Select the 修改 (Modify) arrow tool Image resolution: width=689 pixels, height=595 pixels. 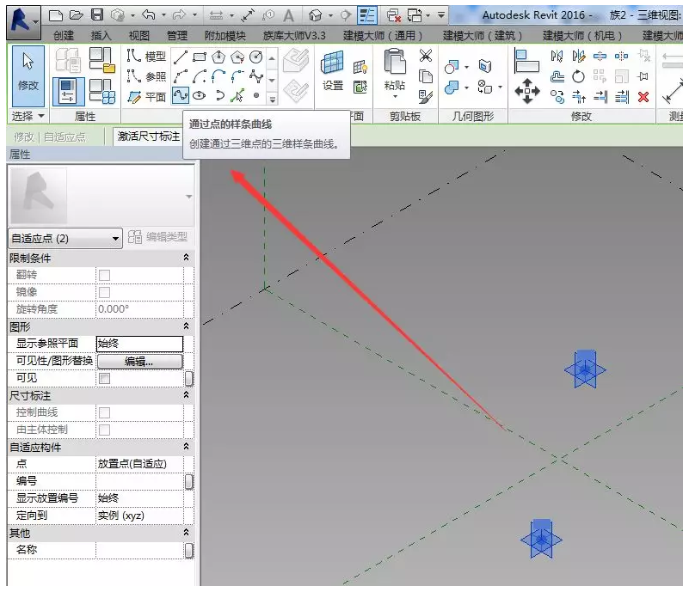pyautogui.click(x=28, y=70)
